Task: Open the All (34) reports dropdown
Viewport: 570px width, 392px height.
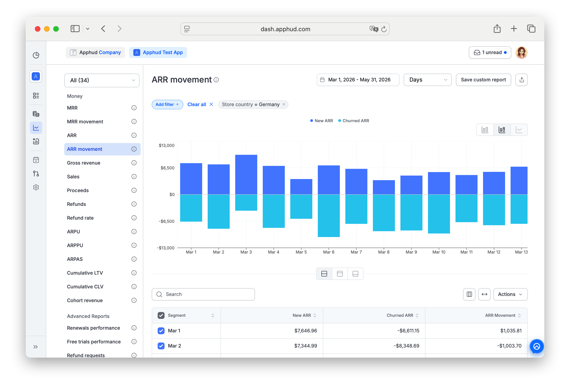Action: click(102, 80)
